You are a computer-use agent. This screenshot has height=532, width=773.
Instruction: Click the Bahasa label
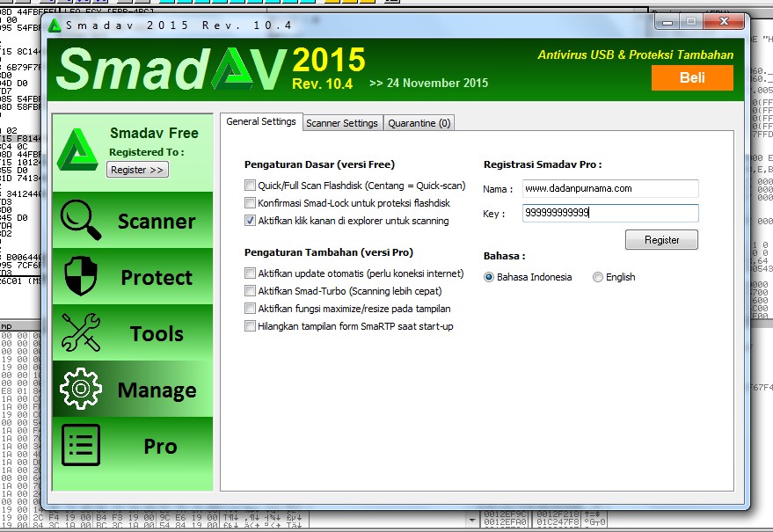[x=504, y=256]
